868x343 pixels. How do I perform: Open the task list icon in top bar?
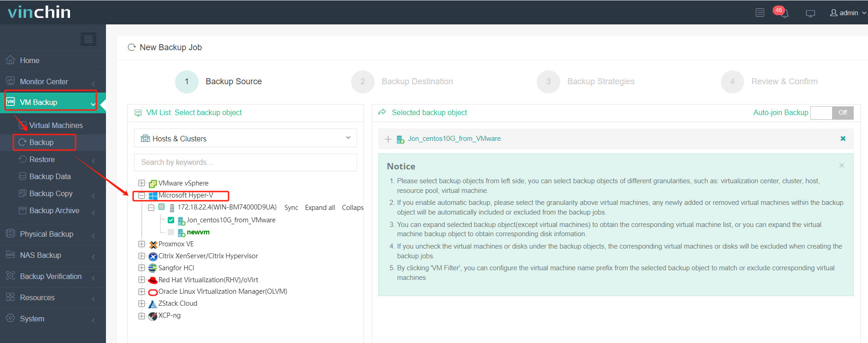click(760, 13)
